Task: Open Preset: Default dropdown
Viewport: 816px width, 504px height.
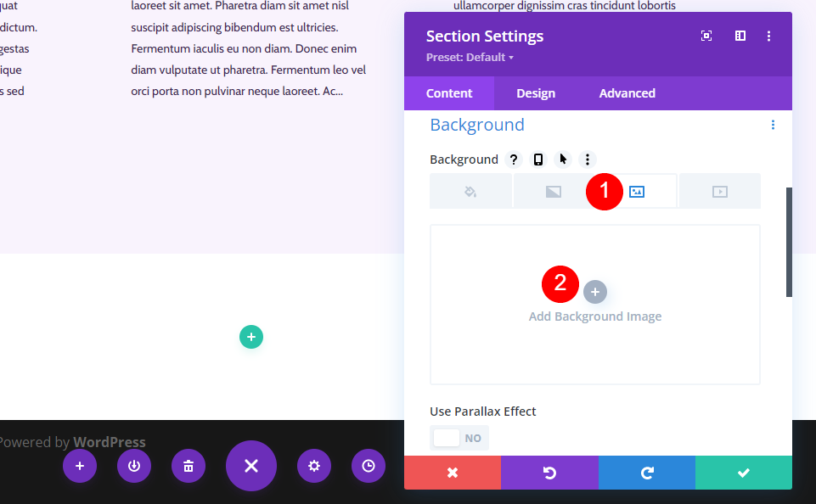Action: pos(470,57)
